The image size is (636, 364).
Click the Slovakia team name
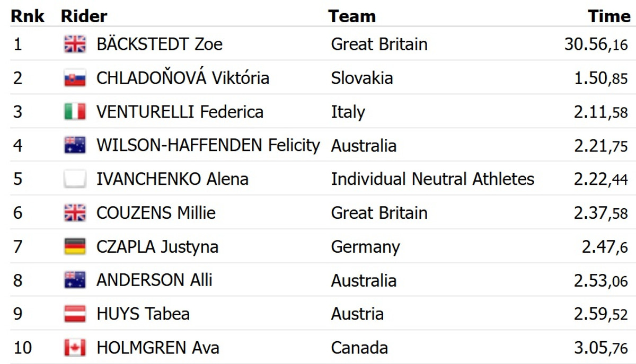pos(362,78)
